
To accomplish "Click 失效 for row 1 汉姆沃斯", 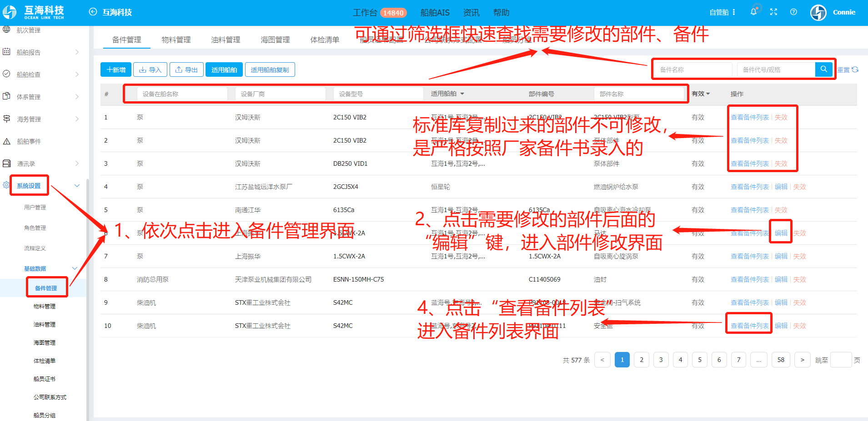I will (x=781, y=117).
